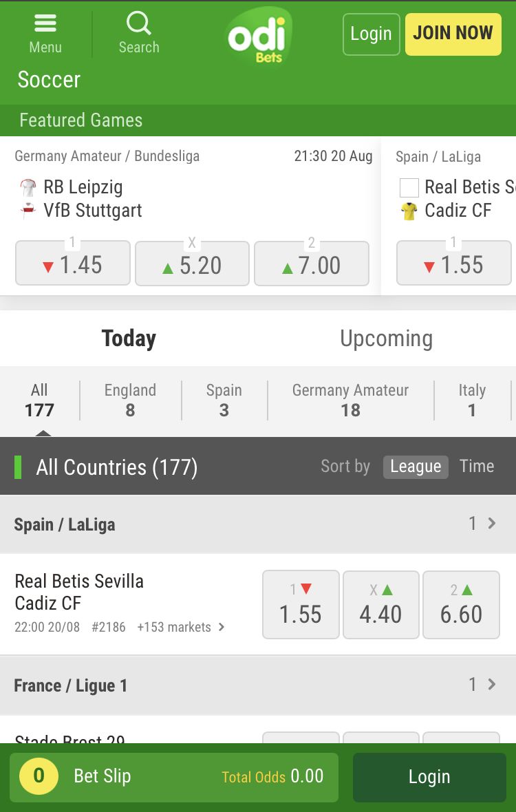Viewport: 516px width, 812px height.
Task: Tap the Search magnifier icon
Action: click(x=139, y=23)
